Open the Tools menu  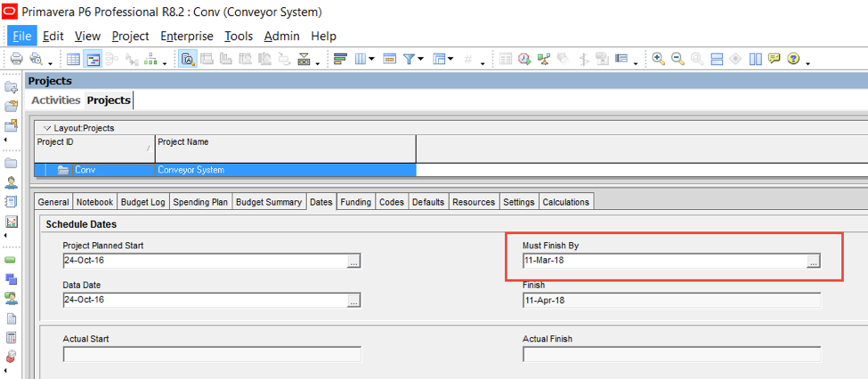[x=239, y=36]
